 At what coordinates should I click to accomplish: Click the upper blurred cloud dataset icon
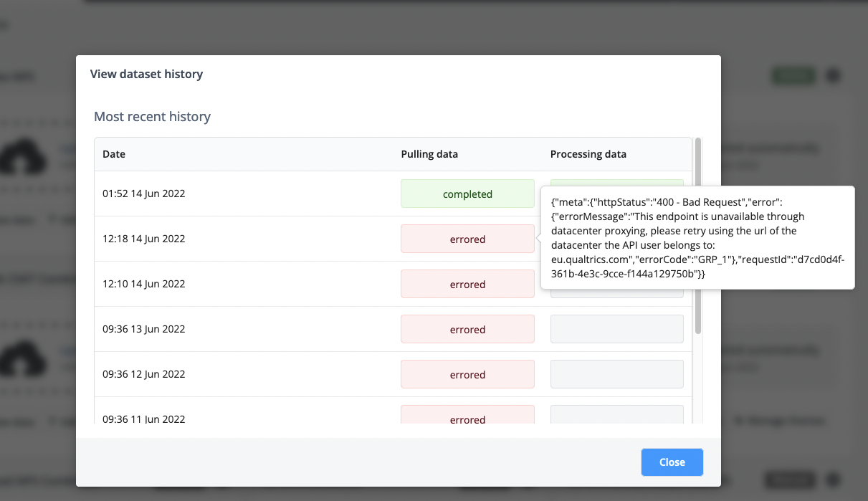coord(23,156)
